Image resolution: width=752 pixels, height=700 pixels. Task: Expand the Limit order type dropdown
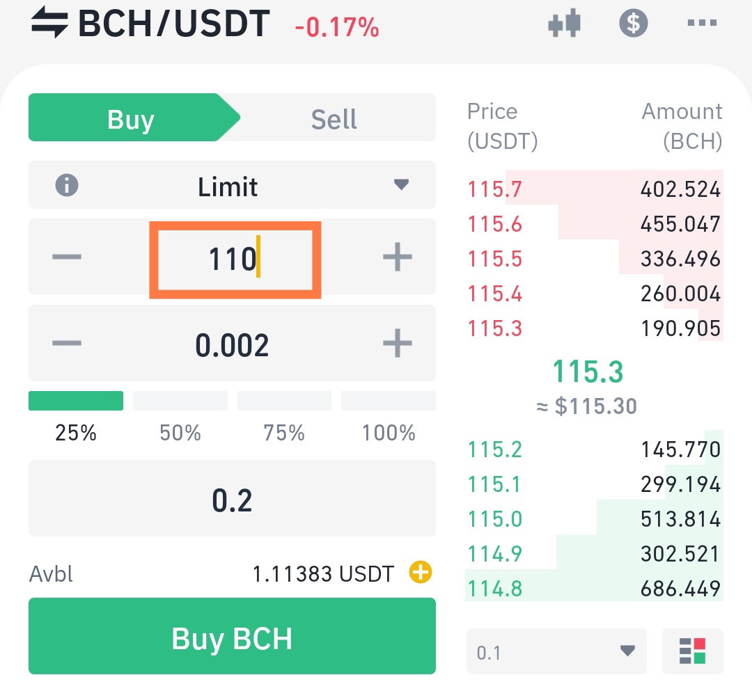[x=232, y=185]
